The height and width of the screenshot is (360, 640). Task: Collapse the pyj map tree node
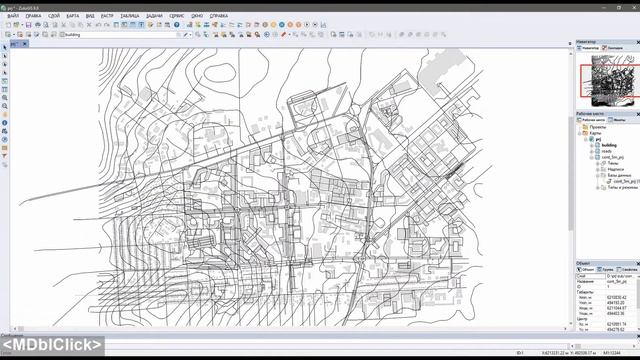coord(586,139)
